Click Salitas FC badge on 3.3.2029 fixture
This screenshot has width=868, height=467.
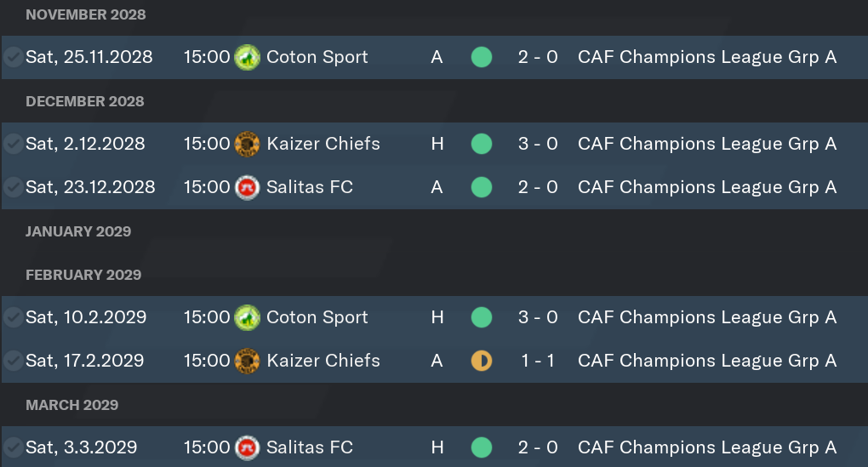(x=248, y=447)
